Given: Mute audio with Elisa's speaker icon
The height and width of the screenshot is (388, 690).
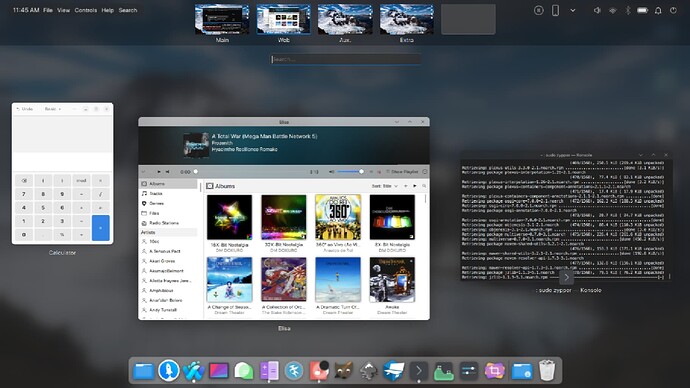Looking at the screenshot, I should click(331, 172).
